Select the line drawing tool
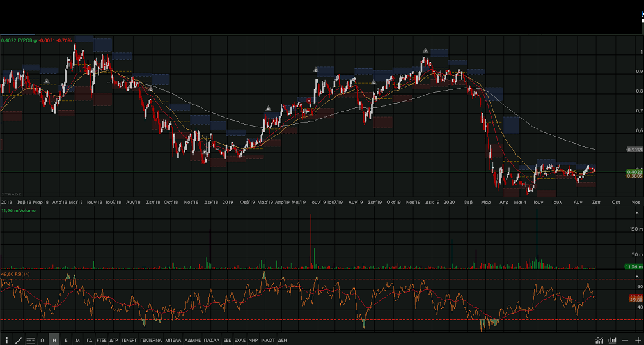 19,340
